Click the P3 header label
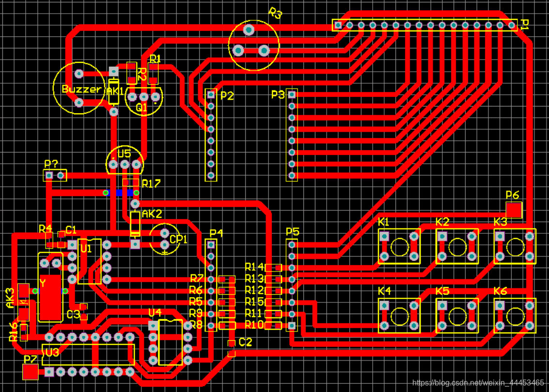This screenshot has height=392, width=549. coord(278,95)
